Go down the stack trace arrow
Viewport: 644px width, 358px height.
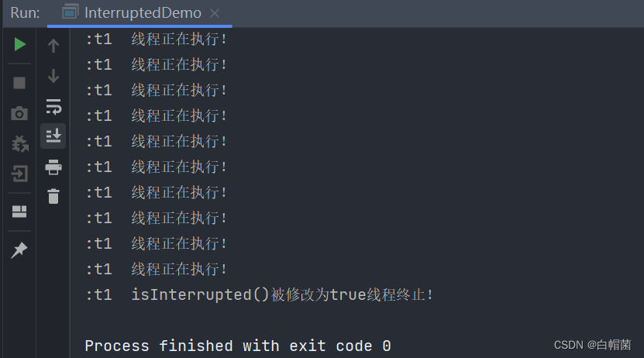(x=53, y=76)
